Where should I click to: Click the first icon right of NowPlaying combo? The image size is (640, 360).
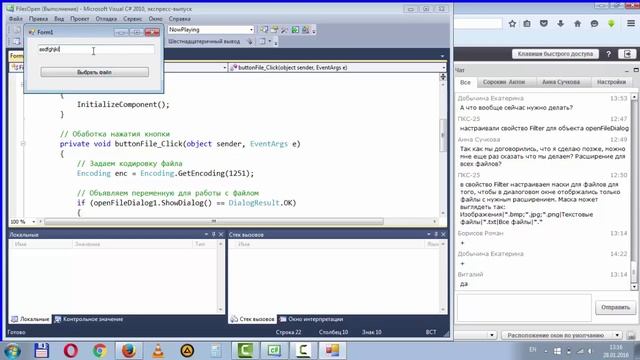[264, 30]
